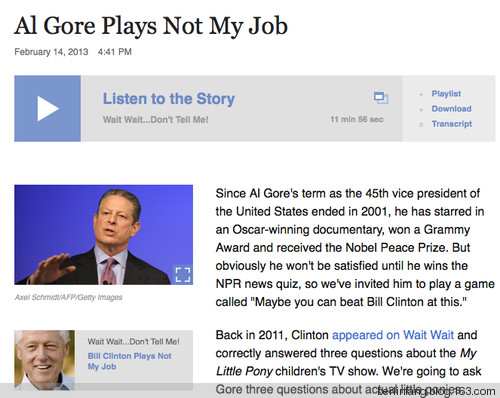This screenshot has width=500, height=398.
Task: Click the related story Wait Wait...Don't Tell Me! label
Action: point(133,342)
